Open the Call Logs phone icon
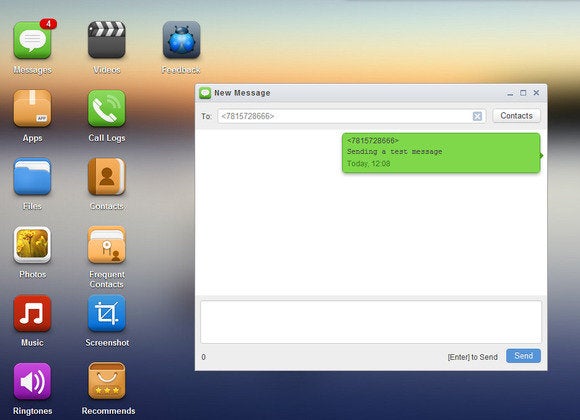The image size is (580, 420). [107, 108]
